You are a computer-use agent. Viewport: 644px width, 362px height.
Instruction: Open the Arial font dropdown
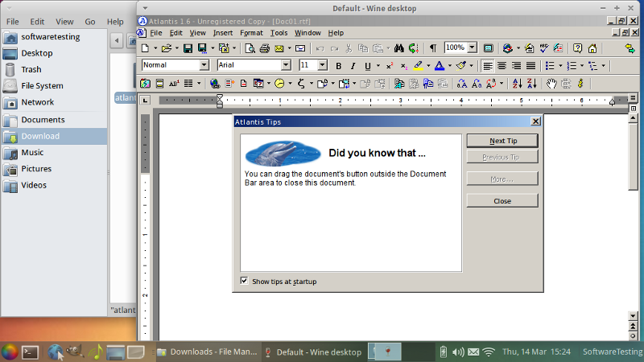click(x=286, y=65)
